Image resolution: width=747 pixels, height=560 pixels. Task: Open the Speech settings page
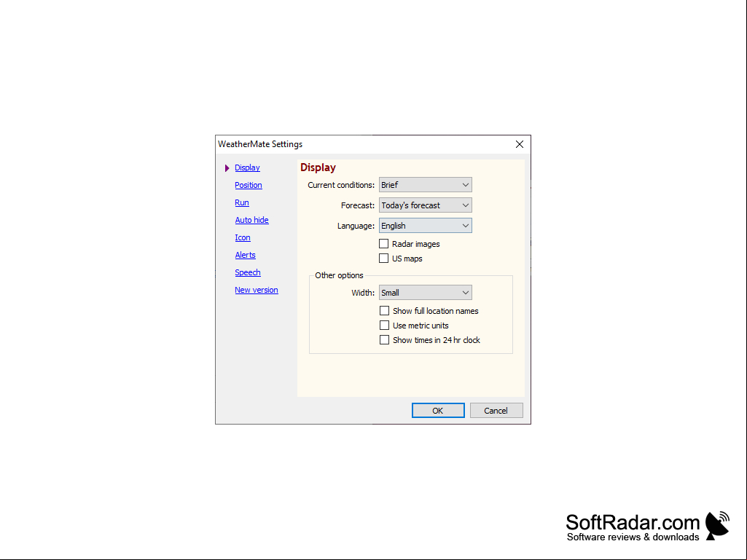coord(247,272)
